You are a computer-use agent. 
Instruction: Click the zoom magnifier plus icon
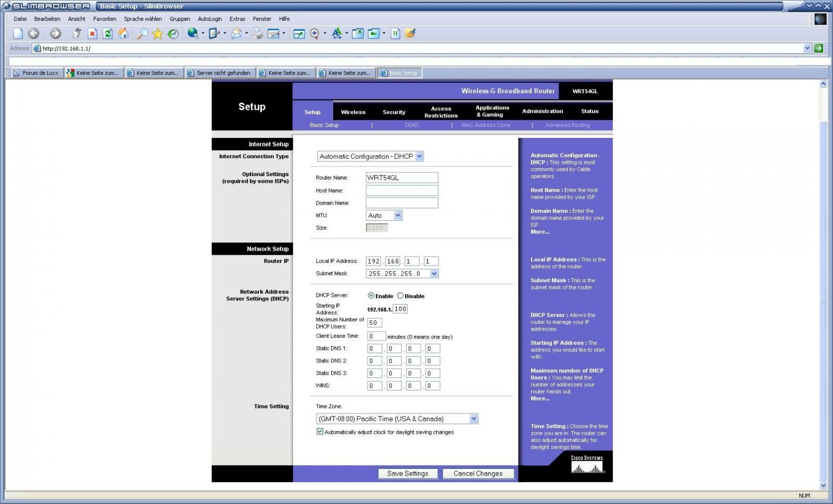314,33
